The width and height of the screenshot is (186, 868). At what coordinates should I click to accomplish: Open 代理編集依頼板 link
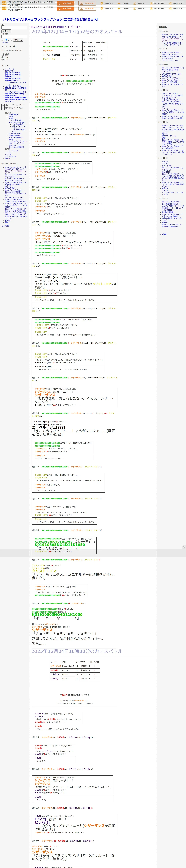(x=14, y=135)
